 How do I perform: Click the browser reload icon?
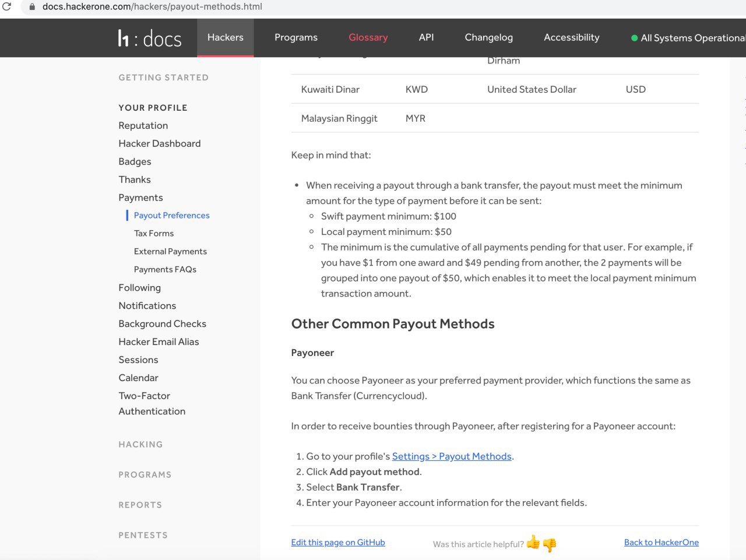pyautogui.click(x=7, y=7)
